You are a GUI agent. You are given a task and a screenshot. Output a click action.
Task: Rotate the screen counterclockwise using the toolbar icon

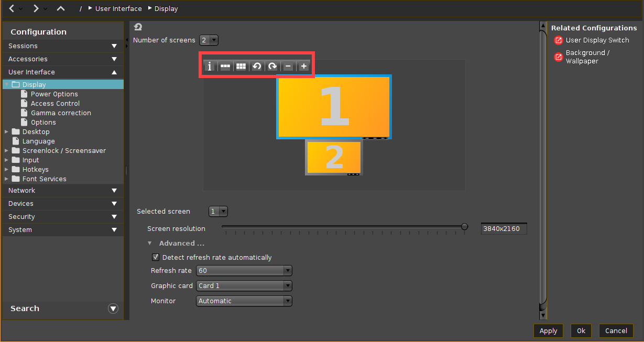click(x=257, y=66)
